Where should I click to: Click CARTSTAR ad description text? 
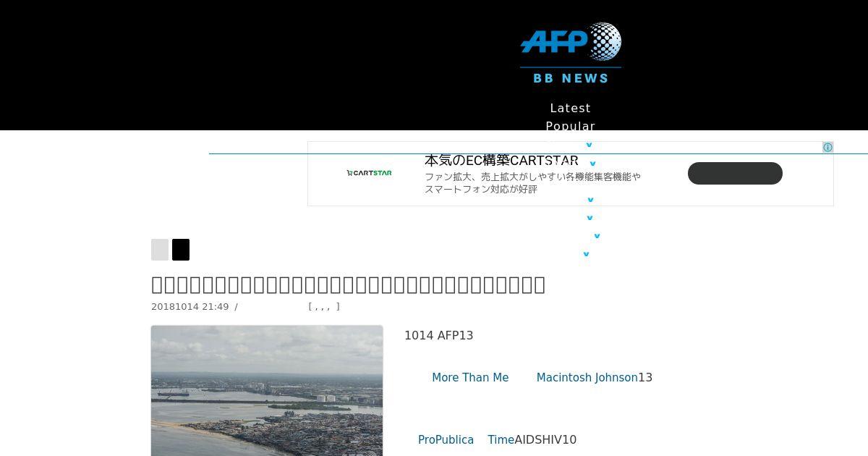tap(532, 183)
